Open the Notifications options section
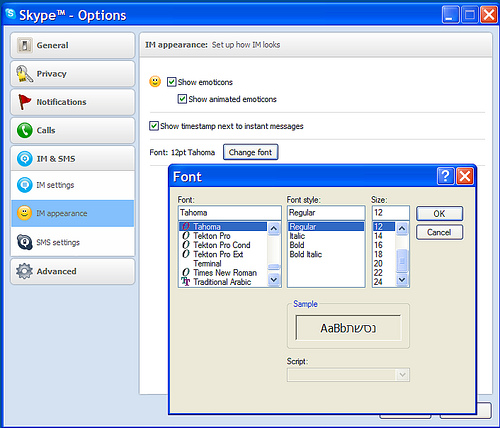Image resolution: width=500 pixels, height=428 pixels. (x=72, y=102)
